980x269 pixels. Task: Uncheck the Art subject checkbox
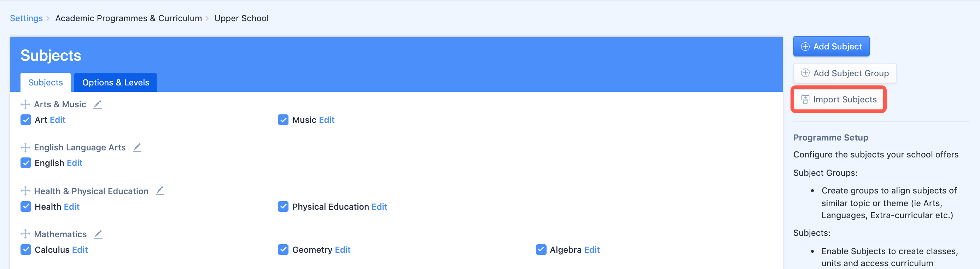click(26, 120)
